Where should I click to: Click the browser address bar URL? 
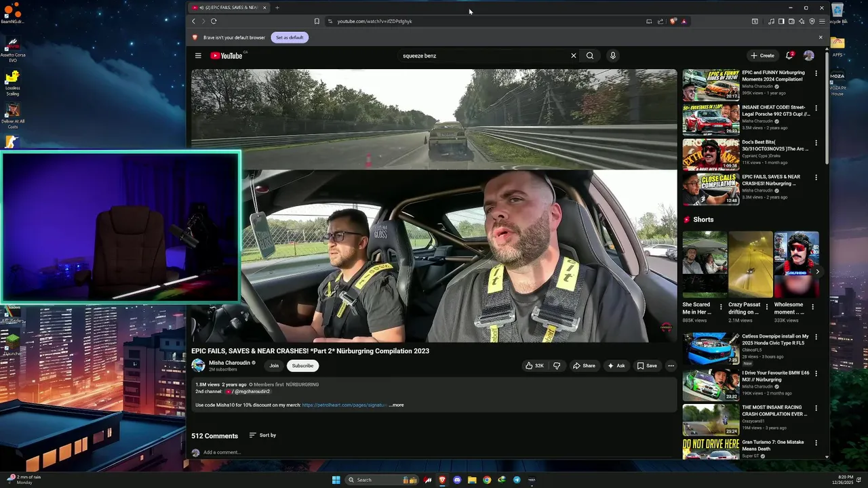click(x=374, y=21)
